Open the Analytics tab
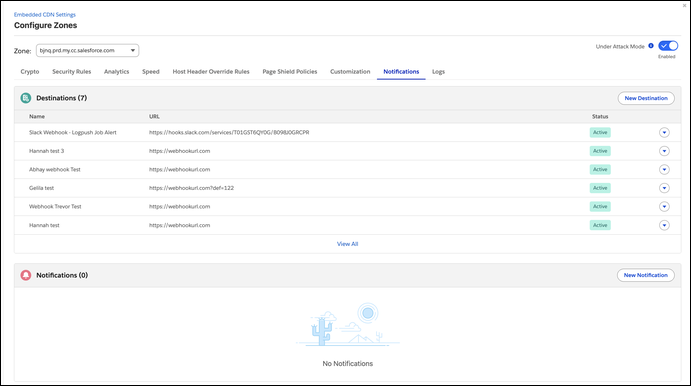This screenshot has width=691, height=386. coord(116,71)
